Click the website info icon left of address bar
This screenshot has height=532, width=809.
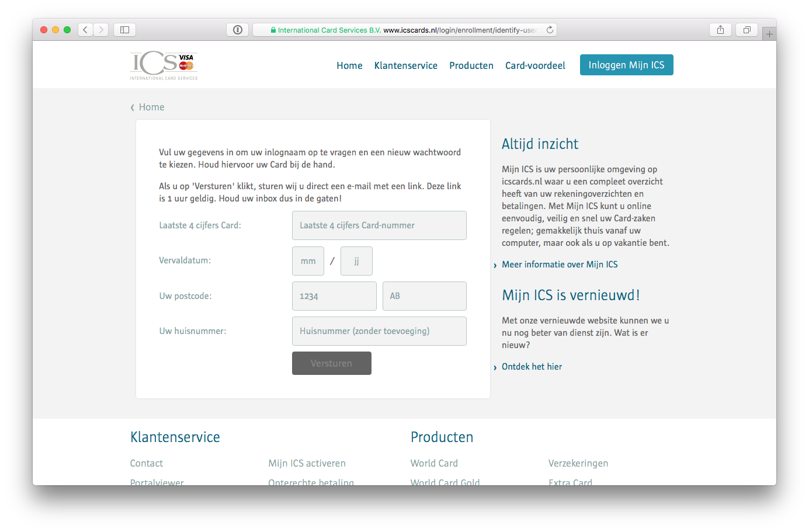238,30
